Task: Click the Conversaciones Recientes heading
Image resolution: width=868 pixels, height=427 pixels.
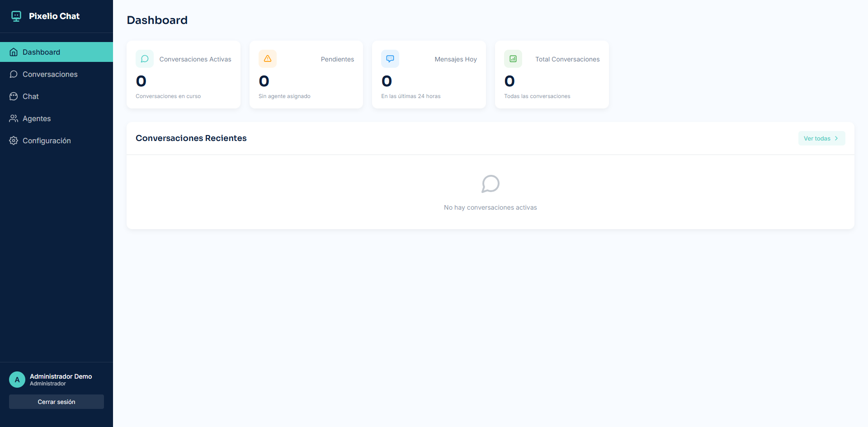Action: tap(191, 138)
